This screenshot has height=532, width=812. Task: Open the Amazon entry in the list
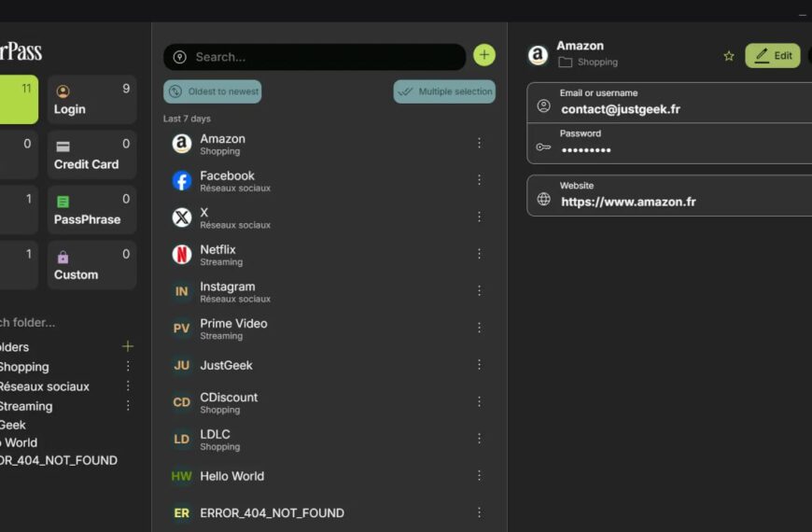[329, 144]
